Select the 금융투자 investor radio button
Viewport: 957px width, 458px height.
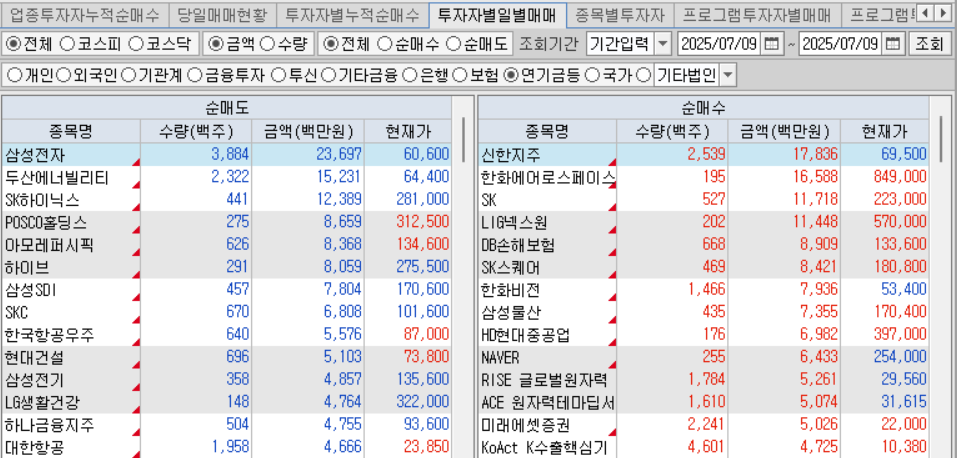tap(194, 75)
